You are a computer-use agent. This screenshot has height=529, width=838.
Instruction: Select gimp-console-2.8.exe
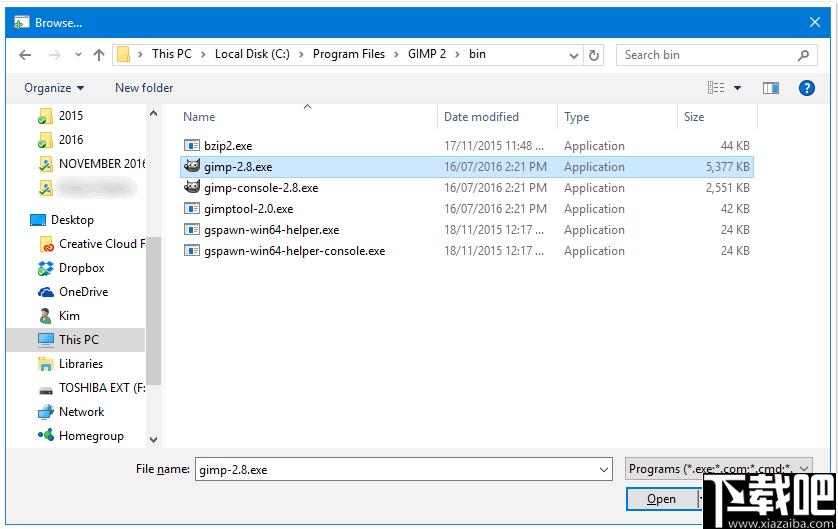[261, 188]
